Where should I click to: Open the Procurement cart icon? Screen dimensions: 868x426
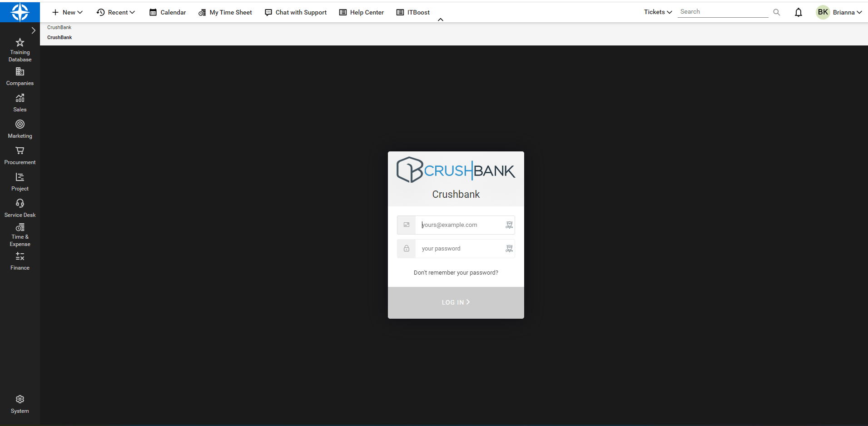pyautogui.click(x=20, y=150)
